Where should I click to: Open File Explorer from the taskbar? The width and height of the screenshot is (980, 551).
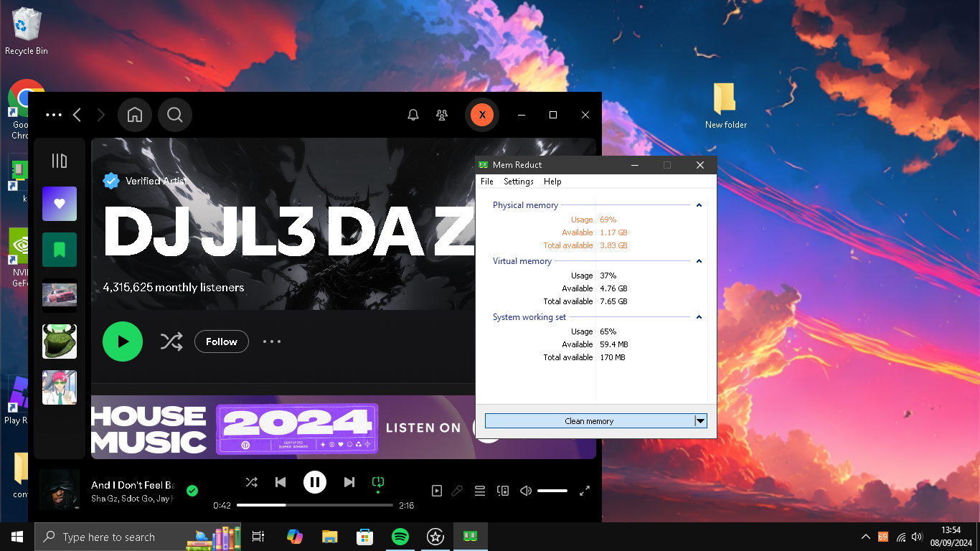point(329,537)
